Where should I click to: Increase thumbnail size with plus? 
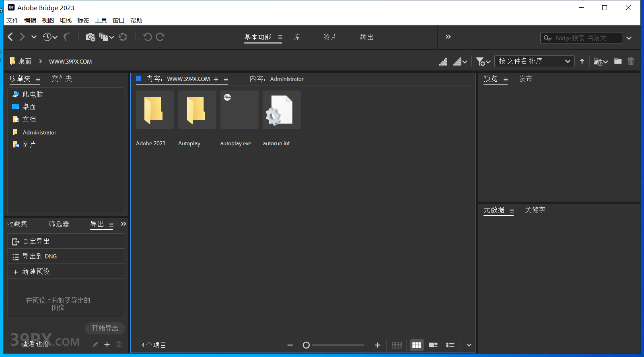point(377,345)
